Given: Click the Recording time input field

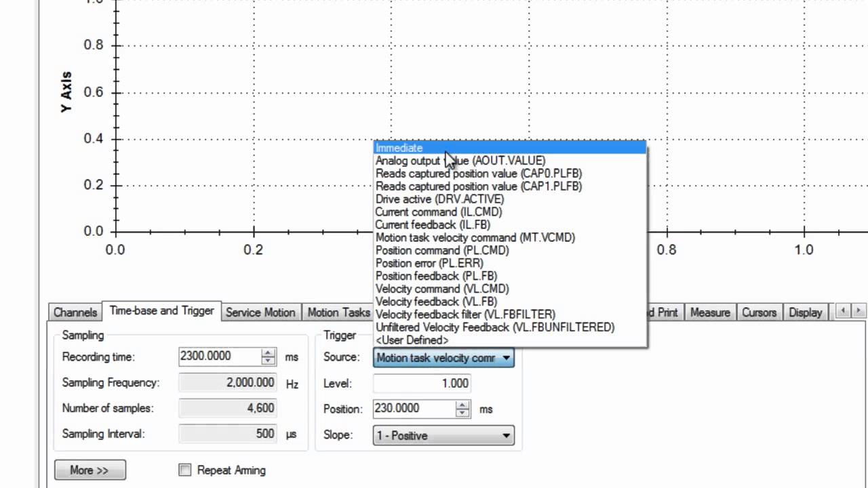Looking at the screenshot, I should 220,357.
